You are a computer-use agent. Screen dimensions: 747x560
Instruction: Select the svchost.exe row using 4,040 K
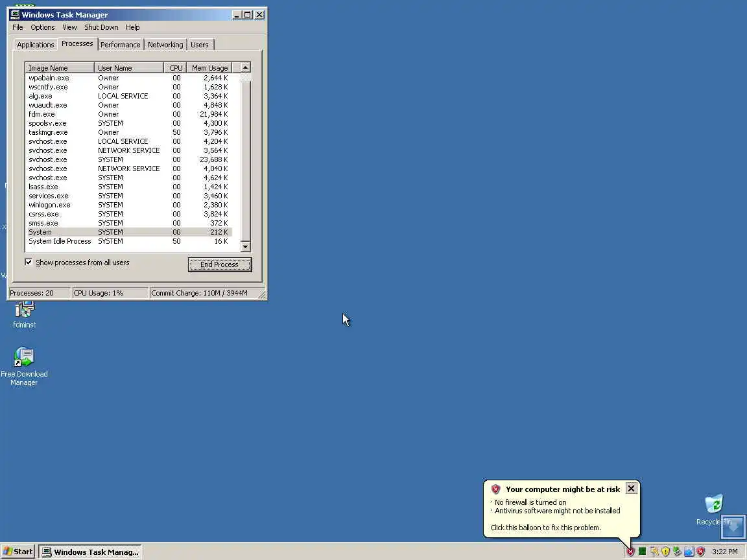(x=128, y=168)
